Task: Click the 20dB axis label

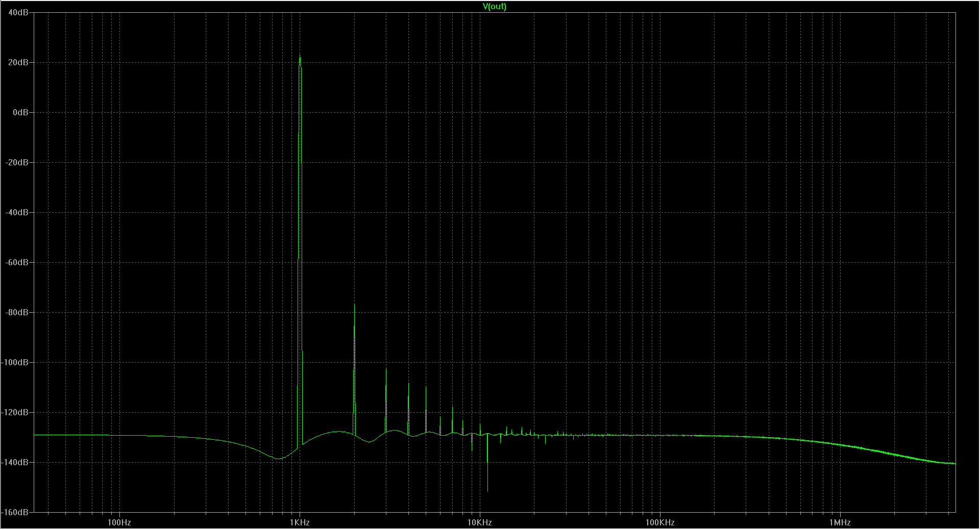Action: pyautogui.click(x=18, y=62)
